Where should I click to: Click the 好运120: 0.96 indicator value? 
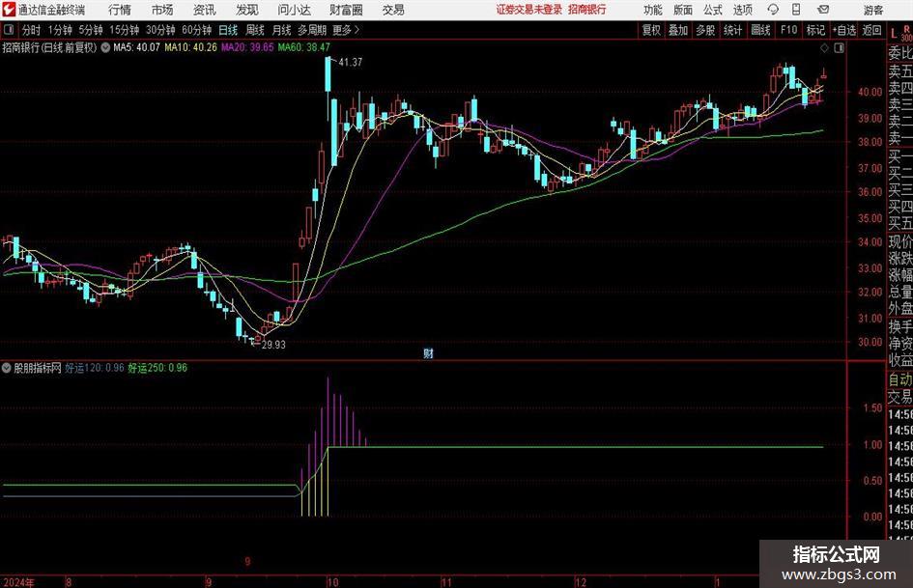[x=95, y=368]
